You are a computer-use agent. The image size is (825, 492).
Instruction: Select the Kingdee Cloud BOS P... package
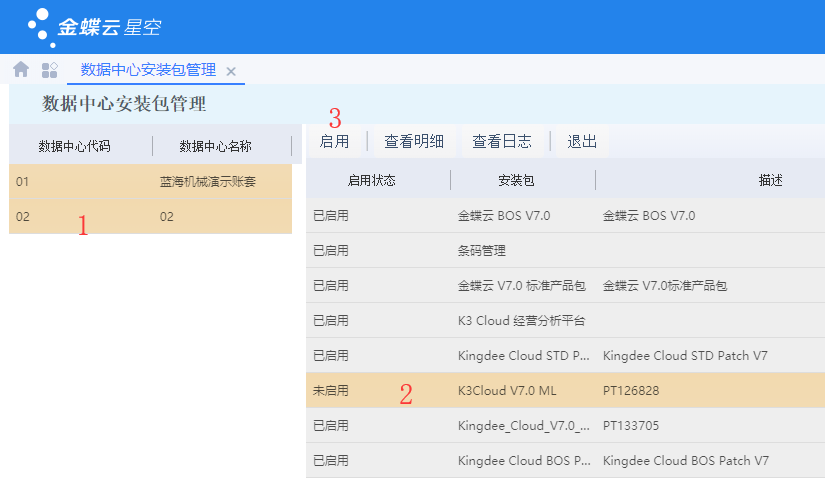[x=524, y=461]
